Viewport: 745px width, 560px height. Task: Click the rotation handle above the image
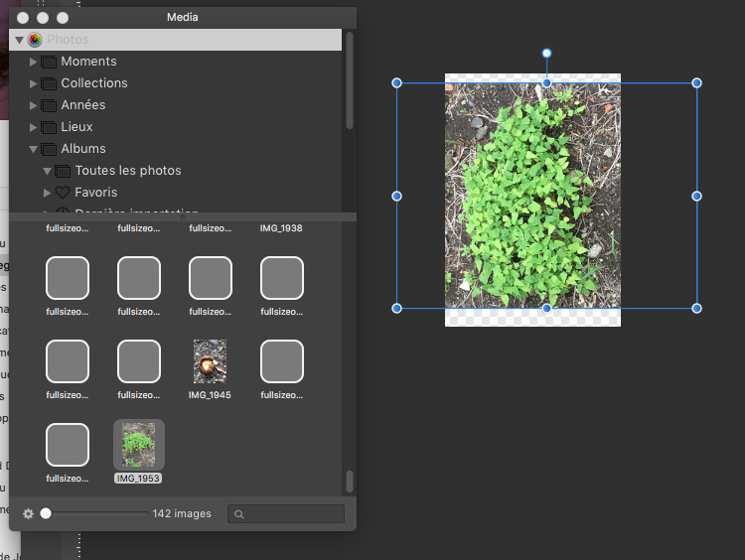(547, 54)
